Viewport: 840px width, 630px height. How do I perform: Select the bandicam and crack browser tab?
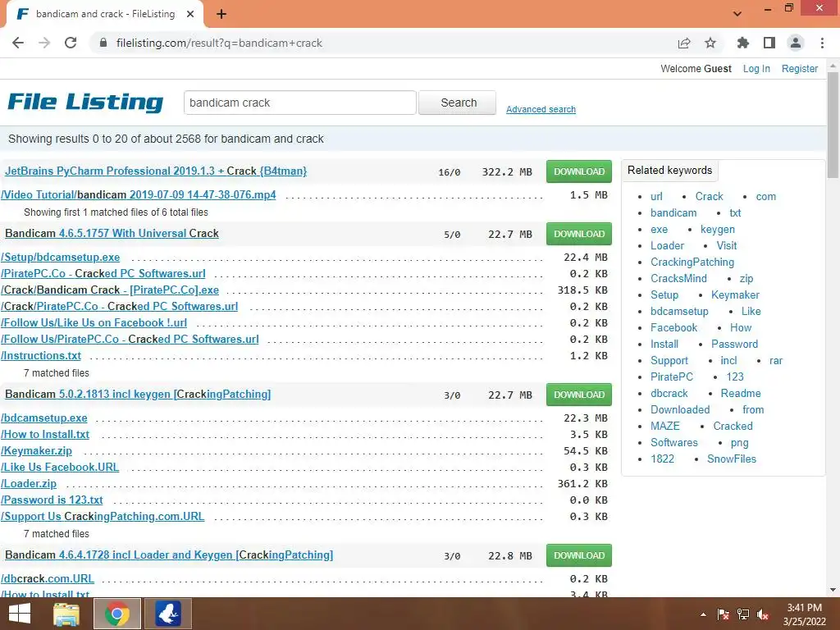[104, 14]
